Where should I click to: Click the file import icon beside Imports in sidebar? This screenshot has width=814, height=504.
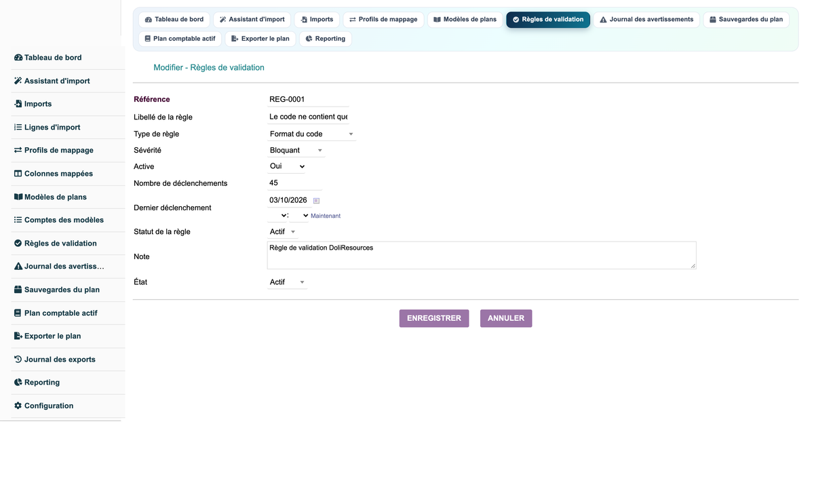18,104
